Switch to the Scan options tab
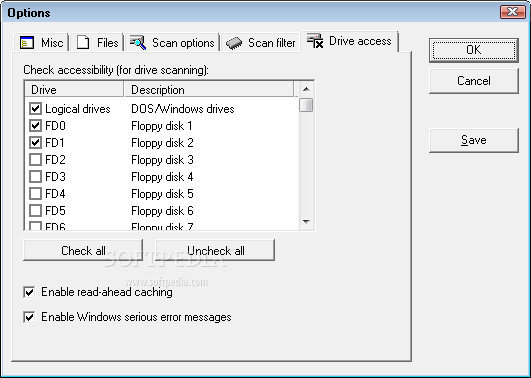This screenshot has height=378, width=531. point(172,43)
